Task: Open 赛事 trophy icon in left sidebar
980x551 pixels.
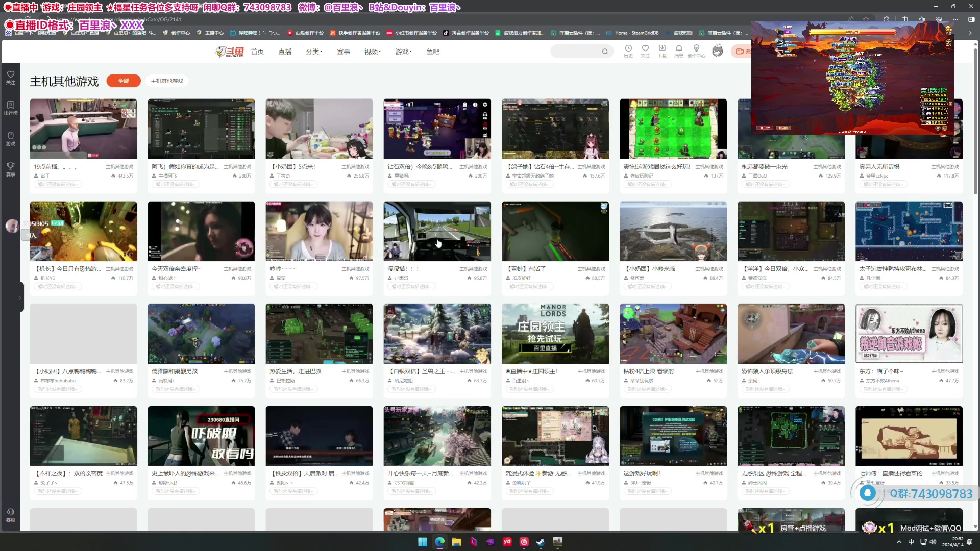Action: [10, 169]
